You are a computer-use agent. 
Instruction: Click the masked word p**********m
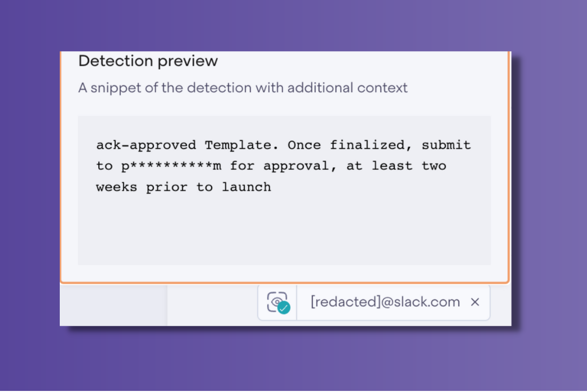click(x=171, y=166)
